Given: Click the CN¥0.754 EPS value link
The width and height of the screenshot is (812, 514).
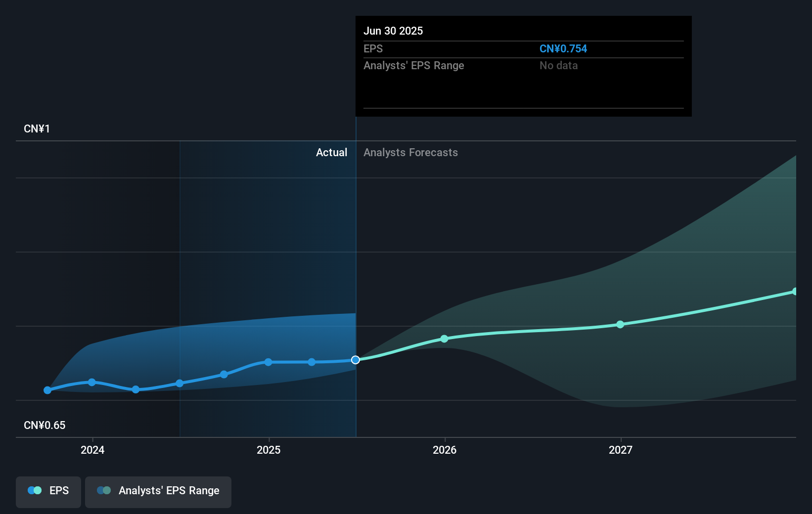Looking at the screenshot, I should tap(563, 48).
